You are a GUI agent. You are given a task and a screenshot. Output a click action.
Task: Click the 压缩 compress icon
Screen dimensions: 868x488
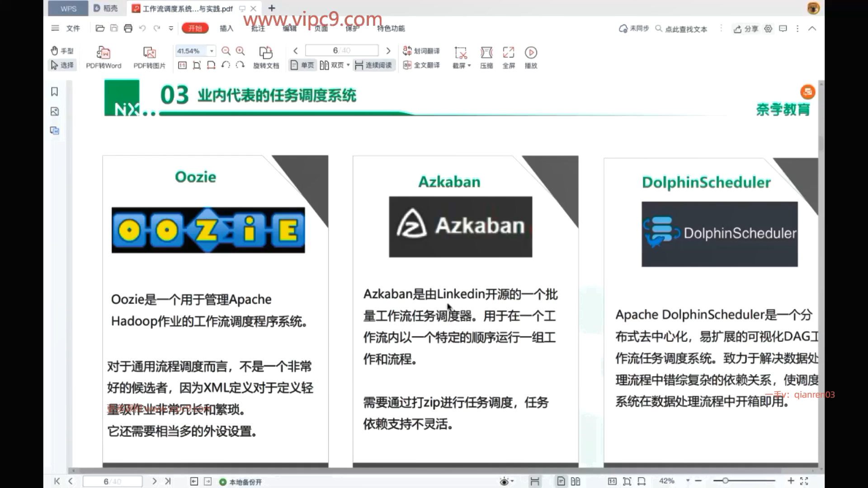(486, 53)
